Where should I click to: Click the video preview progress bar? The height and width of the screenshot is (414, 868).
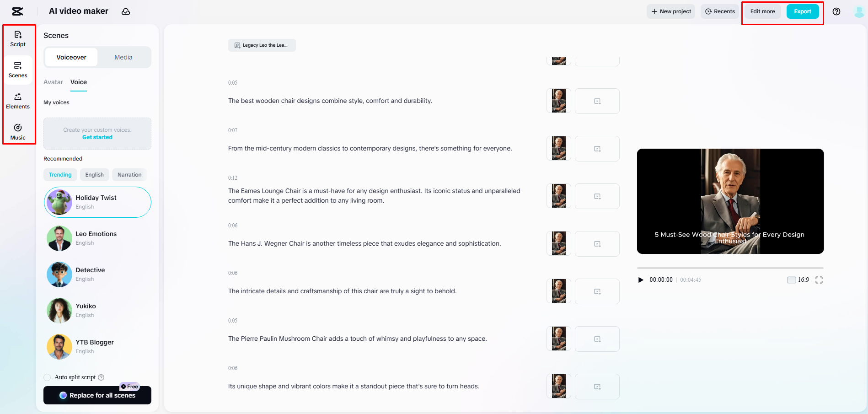click(730, 268)
